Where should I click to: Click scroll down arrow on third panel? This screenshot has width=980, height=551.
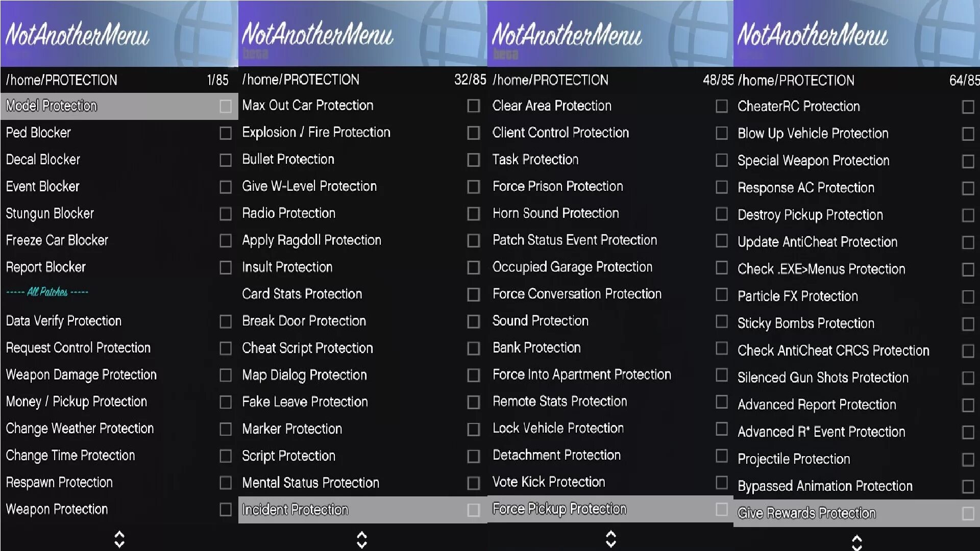click(x=610, y=543)
